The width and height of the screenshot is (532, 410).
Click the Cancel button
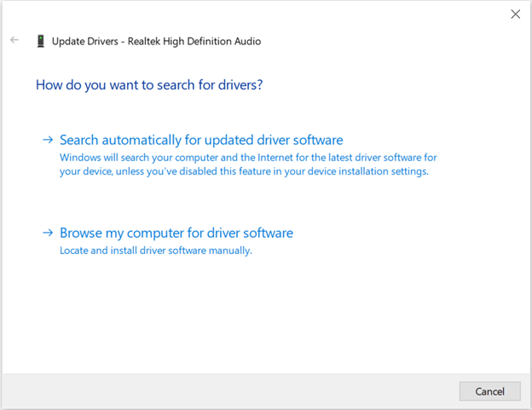[x=489, y=391]
